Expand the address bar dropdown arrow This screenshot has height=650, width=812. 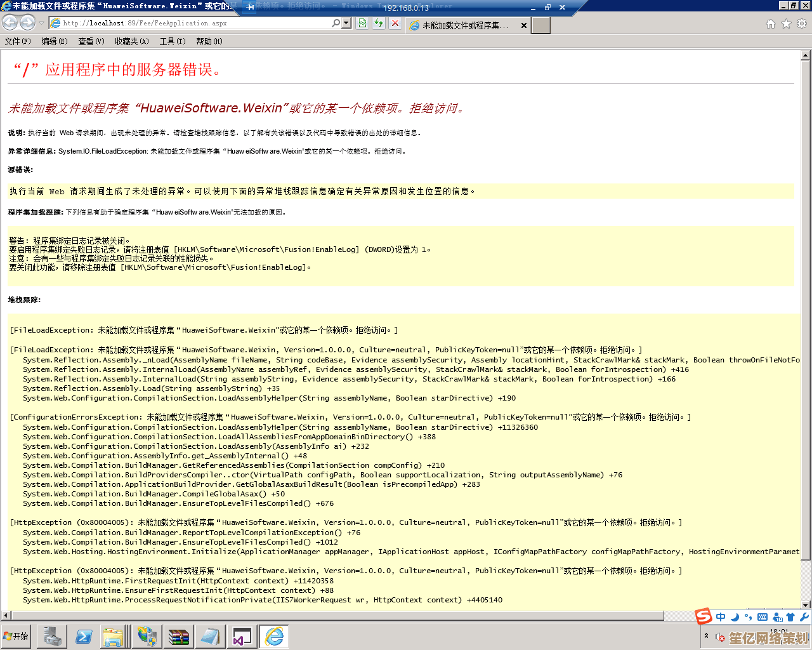pos(346,23)
